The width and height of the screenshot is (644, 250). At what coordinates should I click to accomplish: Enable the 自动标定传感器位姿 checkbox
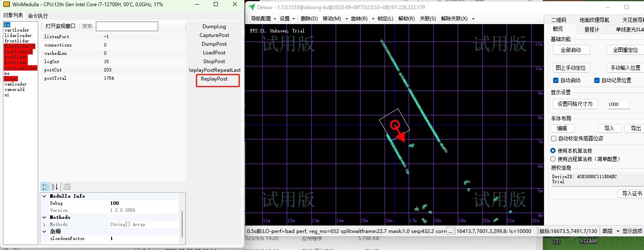point(554,138)
